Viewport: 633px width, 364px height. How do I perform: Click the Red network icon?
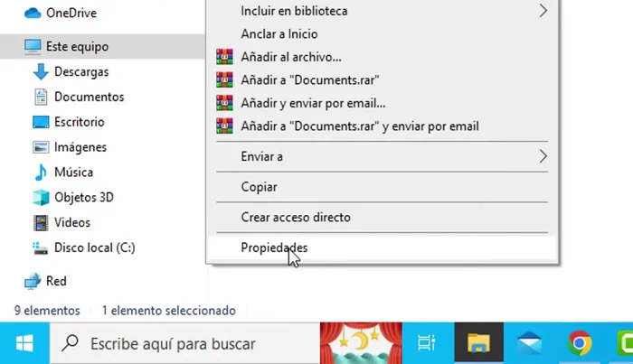(33, 282)
